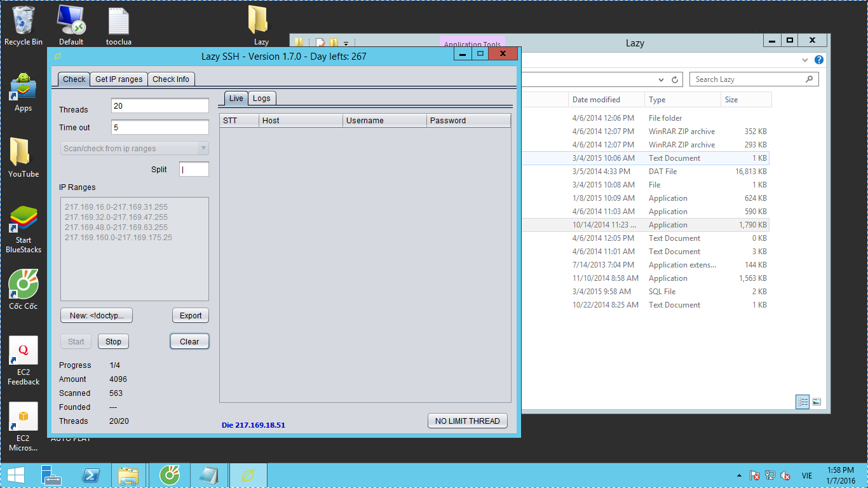Open Cốc Cốc browser from the taskbar
The image size is (868, 488).
coord(170,475)
